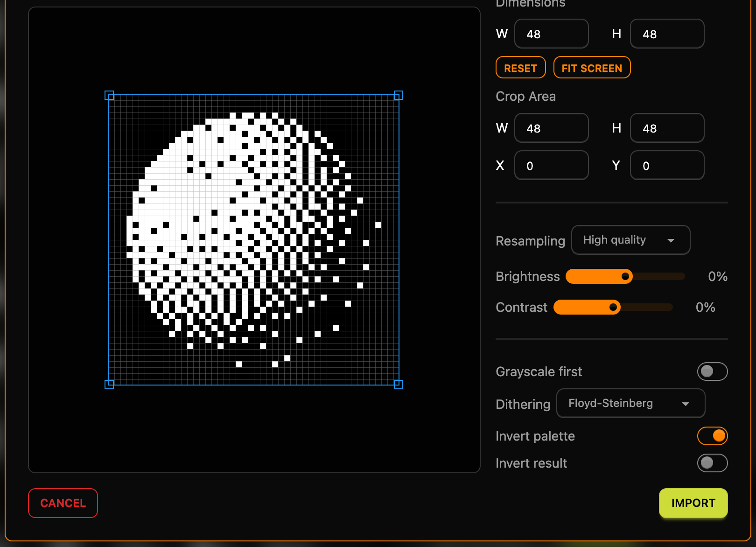Click the IMPORT button
Screen dimensions: 756x547
pos(693,503)
